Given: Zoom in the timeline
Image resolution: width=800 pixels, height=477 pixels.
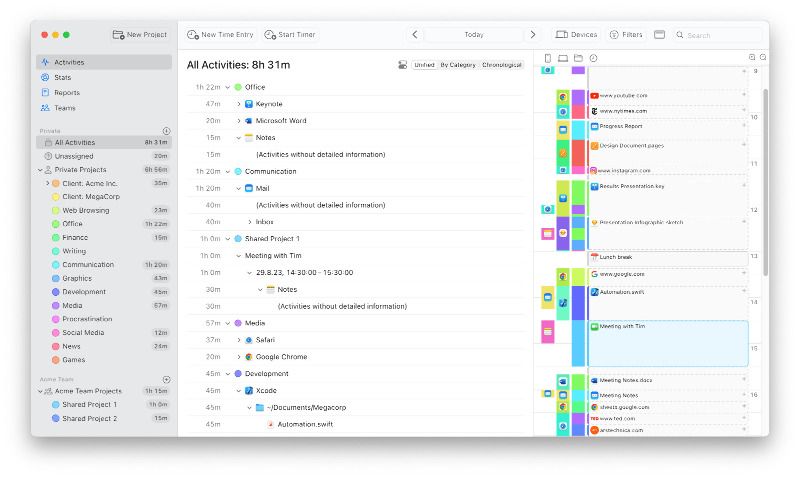Looking at the screenshot, I should [x=752, y=58].
